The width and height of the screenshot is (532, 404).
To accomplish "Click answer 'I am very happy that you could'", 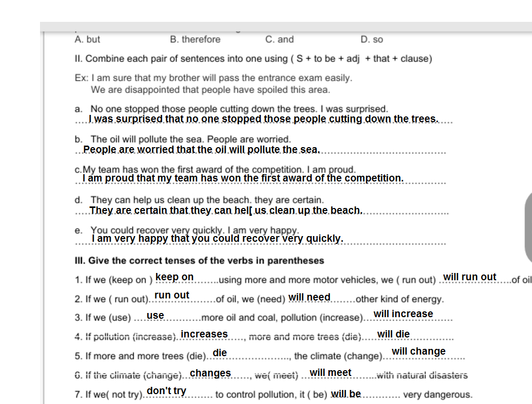I will point(218,239).
